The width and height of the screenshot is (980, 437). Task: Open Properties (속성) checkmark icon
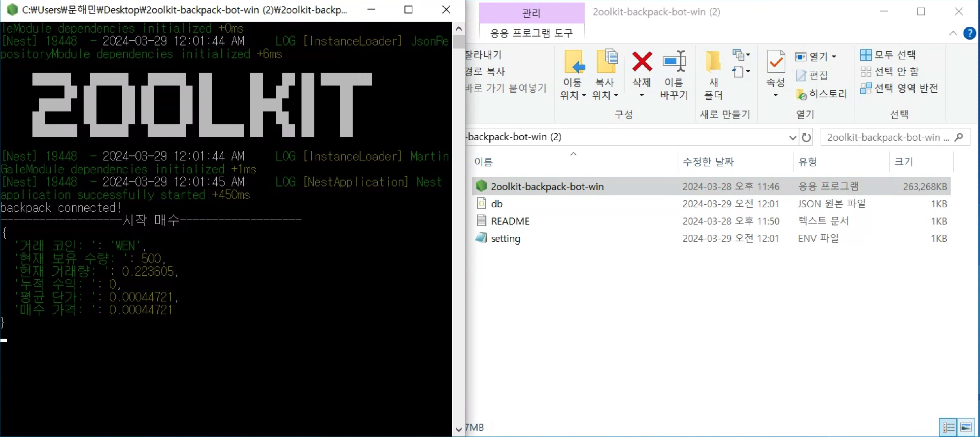click(x=776, y=62)
